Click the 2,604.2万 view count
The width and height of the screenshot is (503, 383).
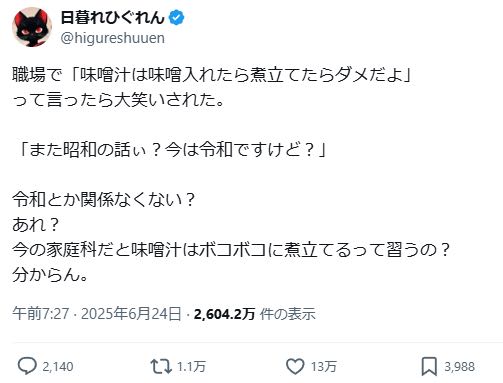(x=224, y=314)
